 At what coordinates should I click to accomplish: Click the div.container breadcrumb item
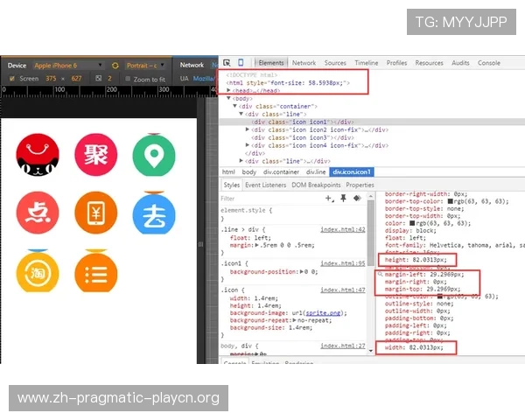281,171
